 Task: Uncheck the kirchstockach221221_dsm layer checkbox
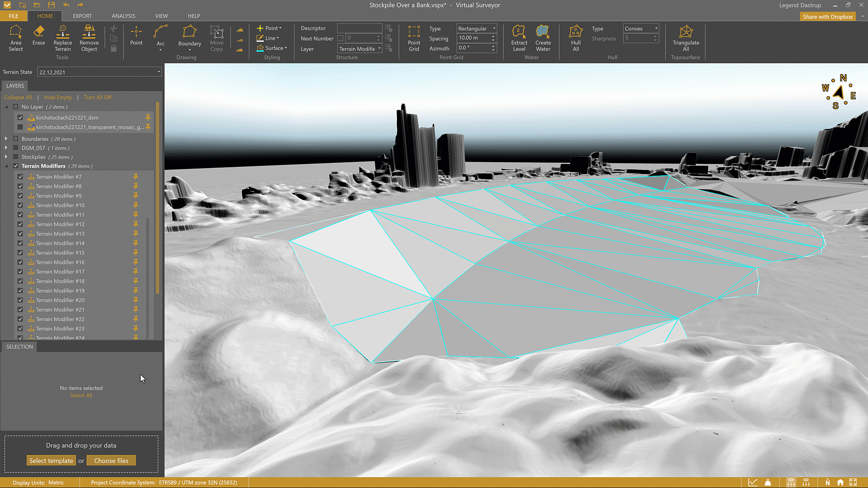[x=20, y=117]
